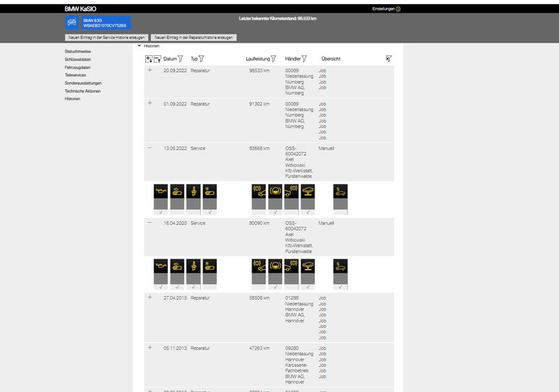Image resolution: width=559 pixels, height=392 pixels.
Task: Select rear brake icon in 13.05.2022 service
Action: point(291,191)
